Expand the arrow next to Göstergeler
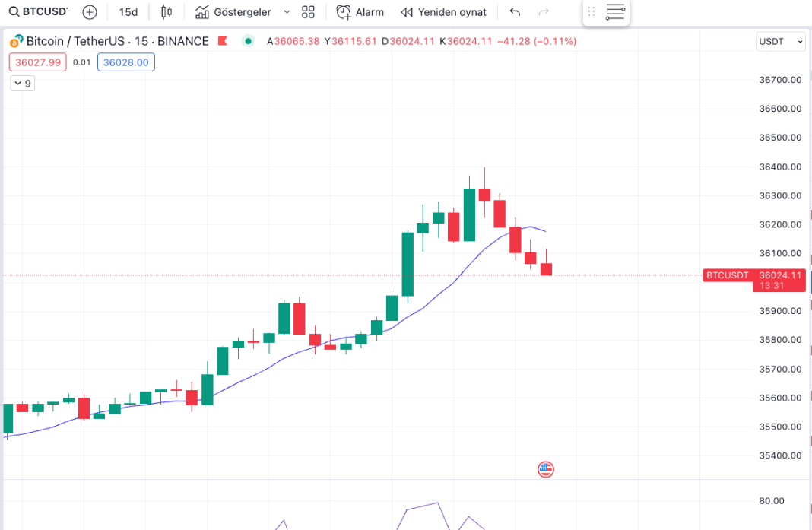The height and width of the screenshot is (530, 812). 287,12
